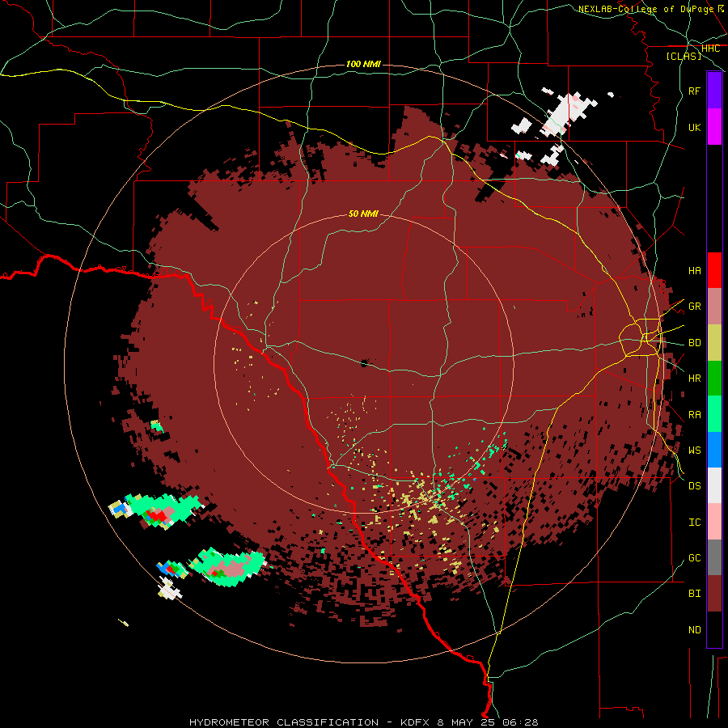Click the black radar site dot at center

(x=364, y=362)
